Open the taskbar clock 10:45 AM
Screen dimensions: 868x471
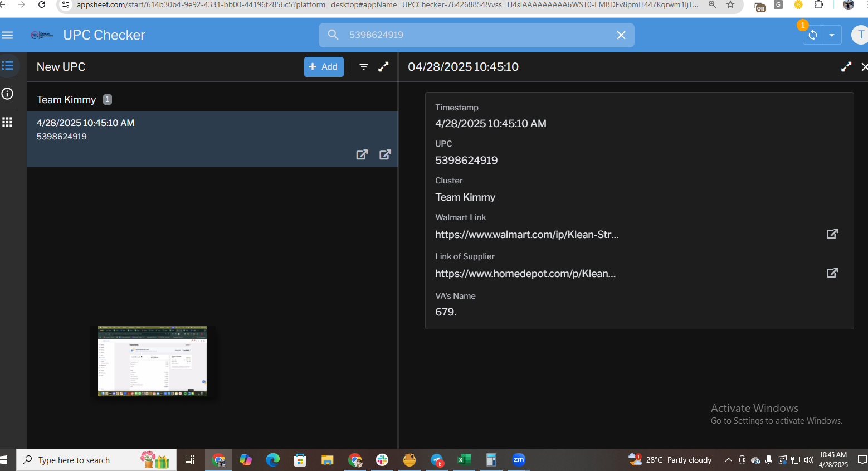[x=833, y=460]
